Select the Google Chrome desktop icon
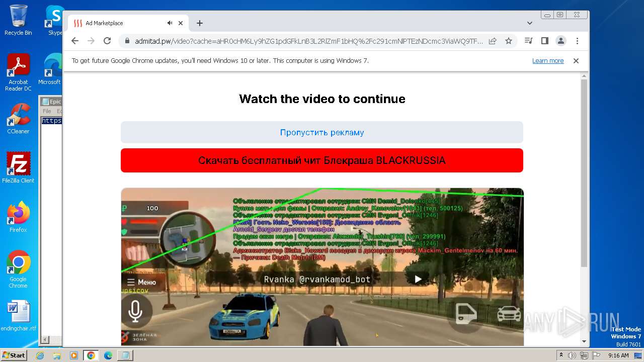644x362 pixels. tap(18, 269)
